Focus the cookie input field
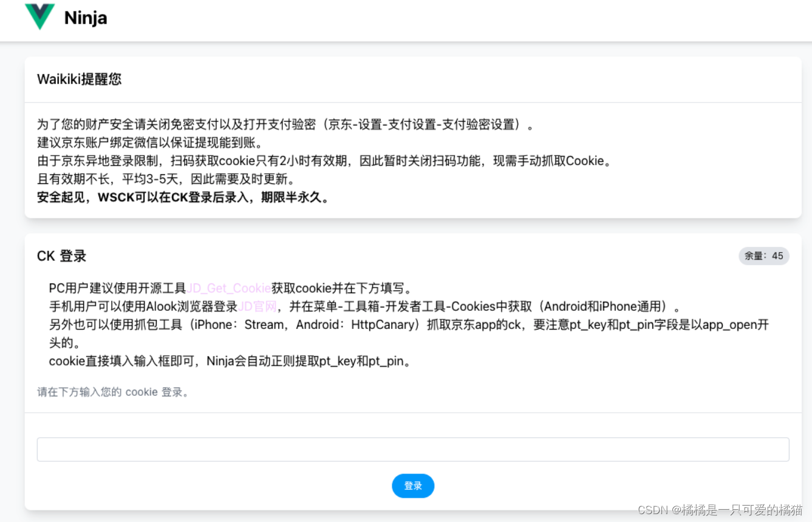This screenshot has height=522, width=812. point(413,449)
